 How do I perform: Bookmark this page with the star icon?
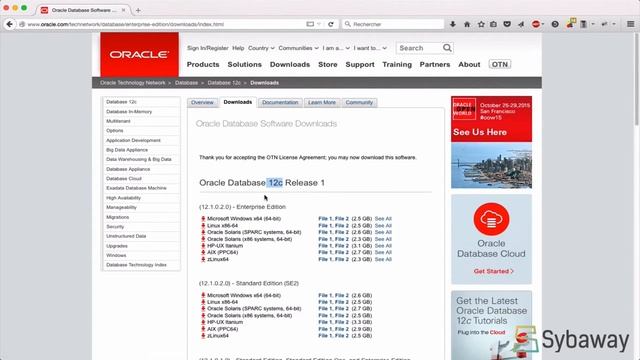(x=481, y=24)
